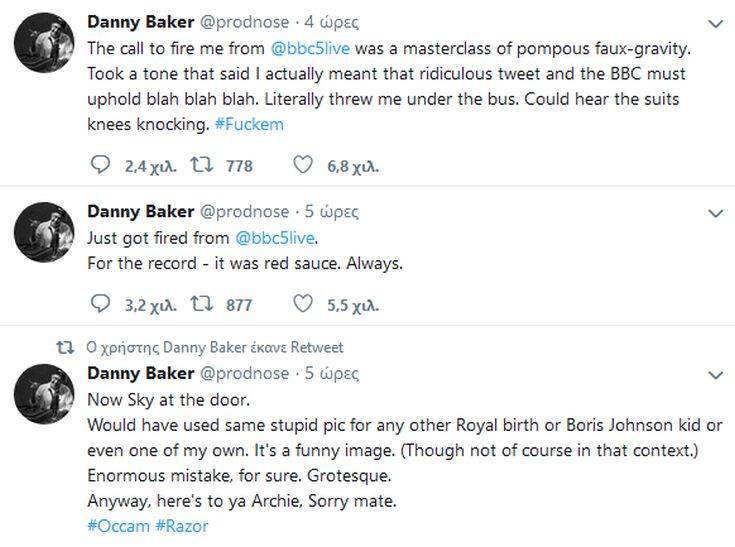This screenshot has height=547, width=735.
Task: Reply to the 'Just got fired' tweet
Action: click(x=98, y=304)
